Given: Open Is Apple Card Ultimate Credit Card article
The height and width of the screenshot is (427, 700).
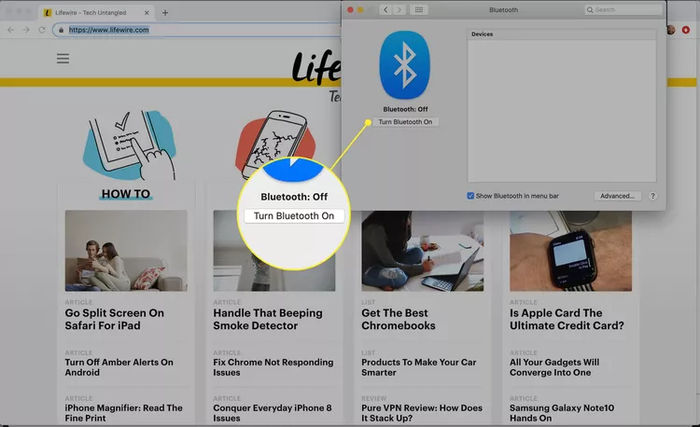Looking at the screenshot, I should pos(567,319).
